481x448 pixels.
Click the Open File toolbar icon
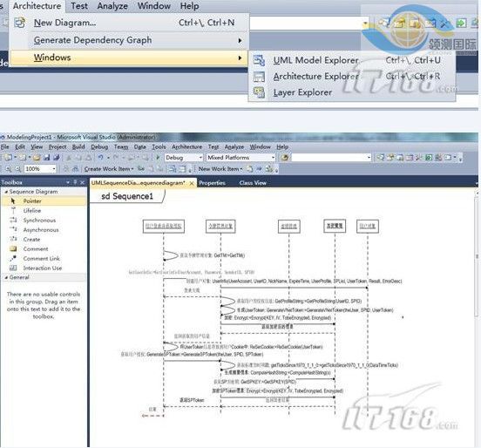pos(37,158)
